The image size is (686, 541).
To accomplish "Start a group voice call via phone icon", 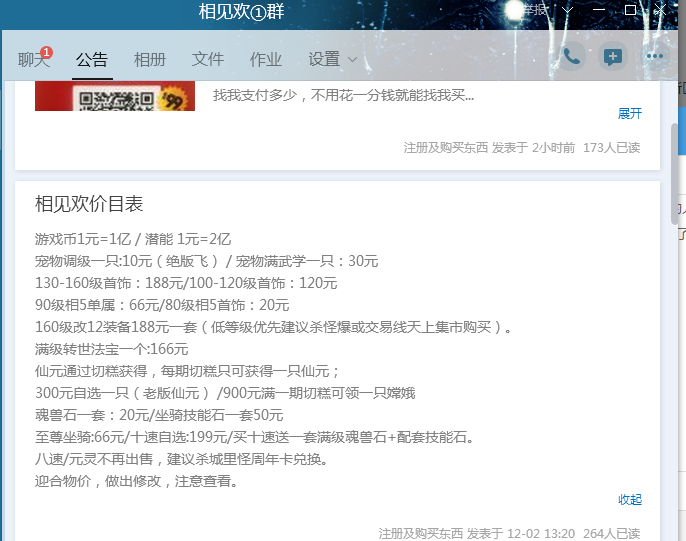I will (x=571, y=57).
